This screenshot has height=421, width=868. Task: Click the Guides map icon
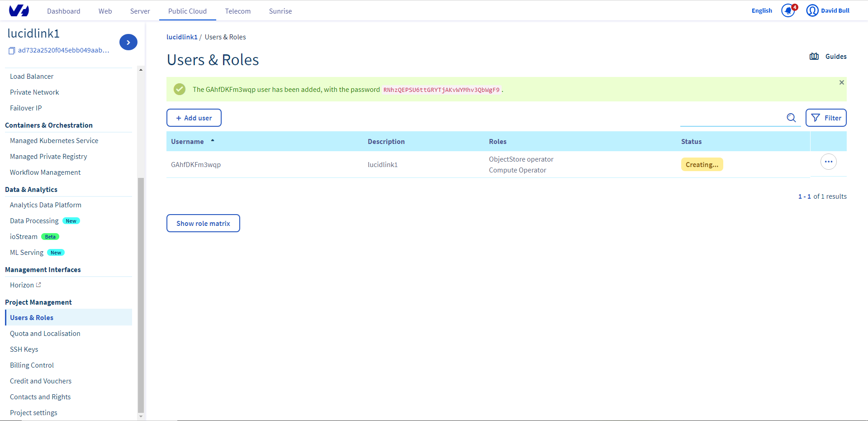pyautogui.click(x=814, y=57)
